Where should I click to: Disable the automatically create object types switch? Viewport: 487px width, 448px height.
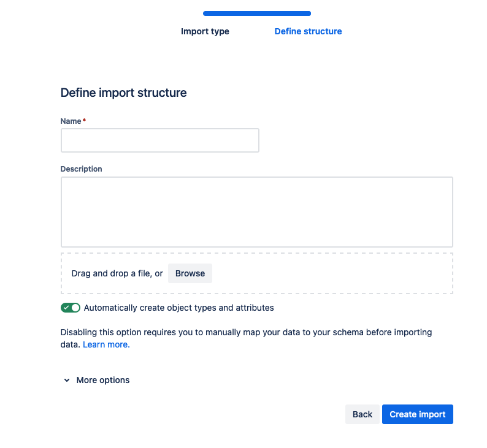click(x=70, y=308)
